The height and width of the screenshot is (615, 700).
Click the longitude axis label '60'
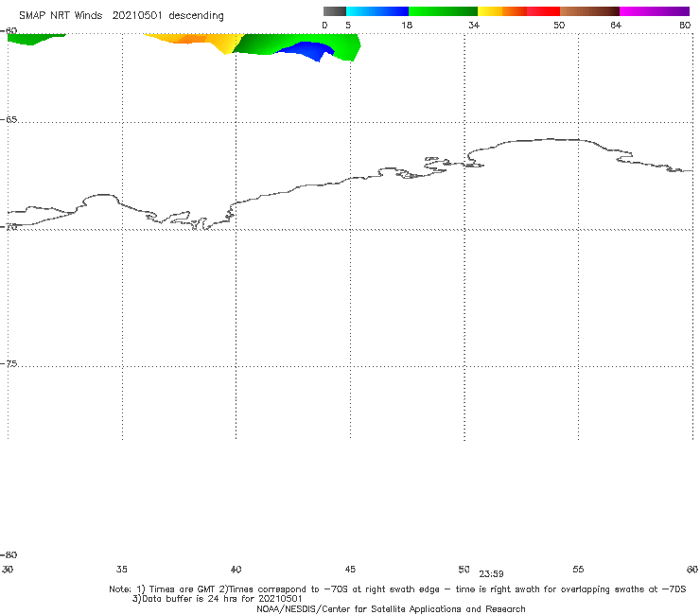(692, 570)
